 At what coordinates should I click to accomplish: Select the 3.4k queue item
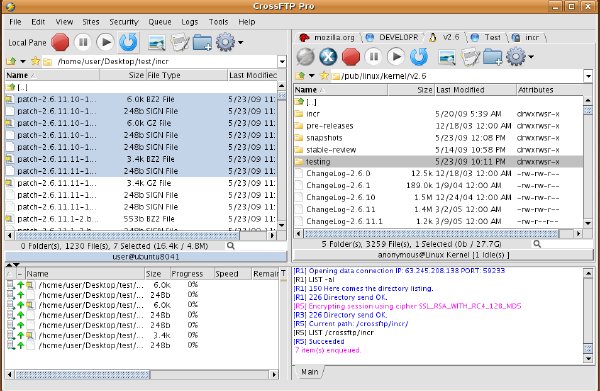[x=142, y=335]
